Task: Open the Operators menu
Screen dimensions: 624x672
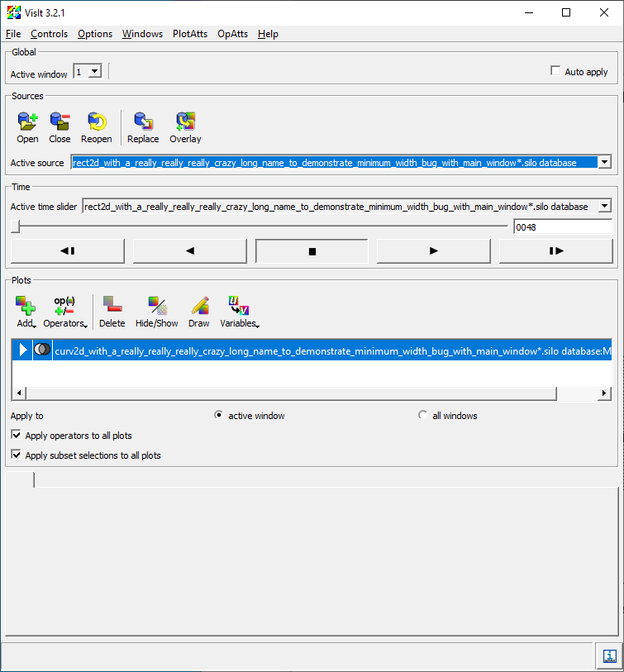Action: [x=64, y=312]
